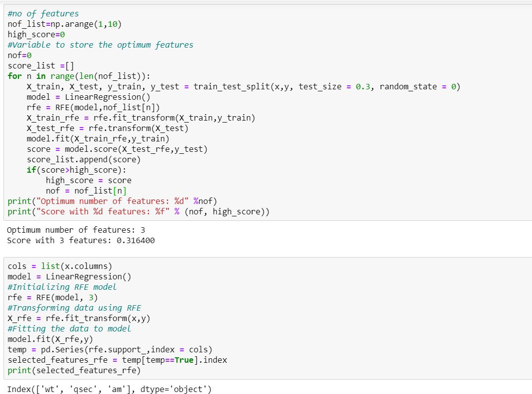Click the 'nof = nof_list[n]' line
The image size is (532, 394).
[86, 191]
